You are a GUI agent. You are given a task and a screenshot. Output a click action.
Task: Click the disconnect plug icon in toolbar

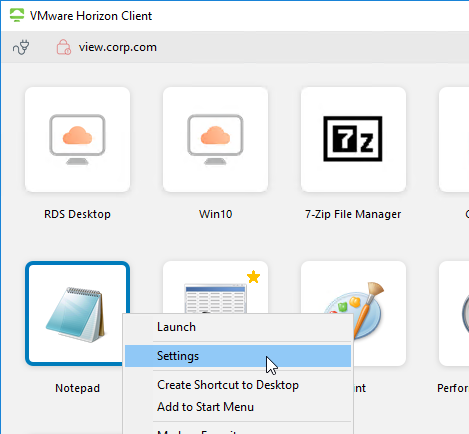[x=21, y=47]
